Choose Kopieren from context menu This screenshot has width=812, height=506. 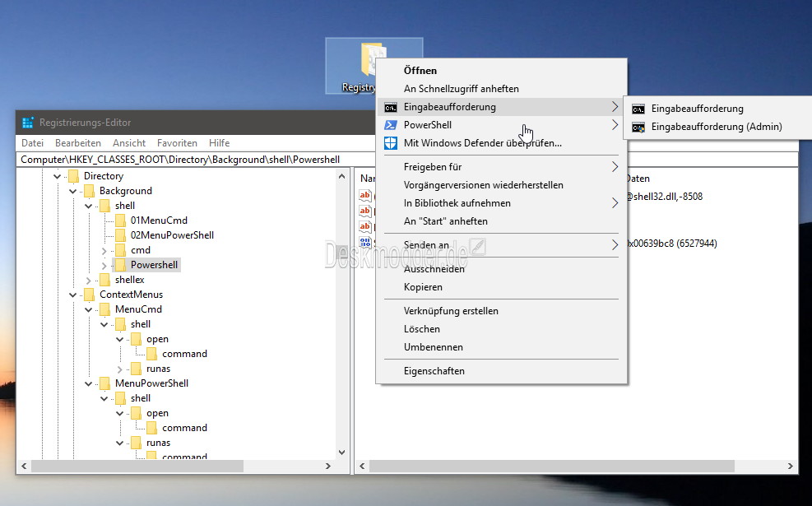point(501,287)
